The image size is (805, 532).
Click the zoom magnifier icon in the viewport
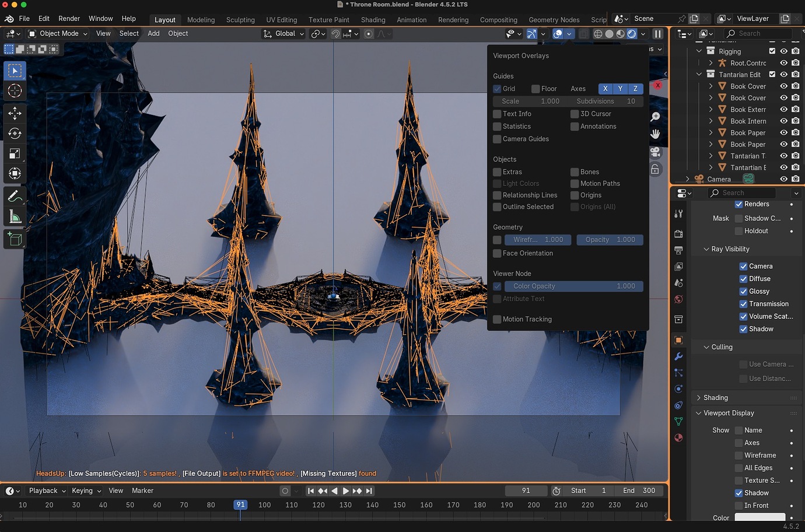tap(655, 117)
